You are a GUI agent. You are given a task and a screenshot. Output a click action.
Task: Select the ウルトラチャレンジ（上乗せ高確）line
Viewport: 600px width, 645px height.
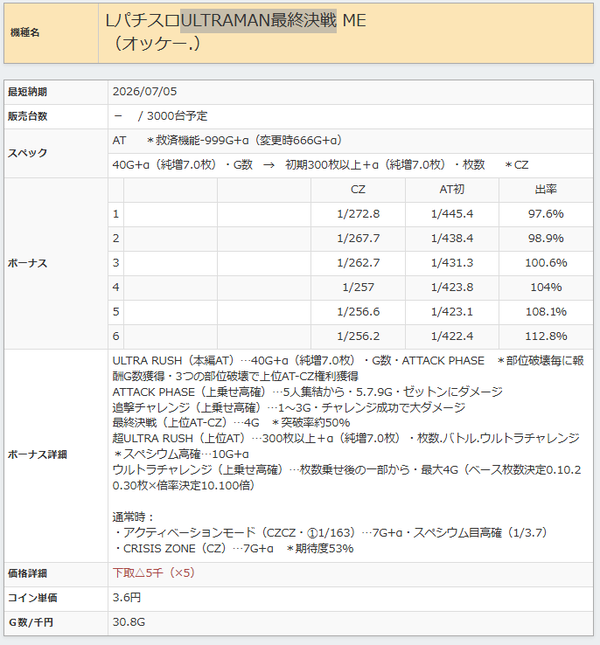pos(347,478)
